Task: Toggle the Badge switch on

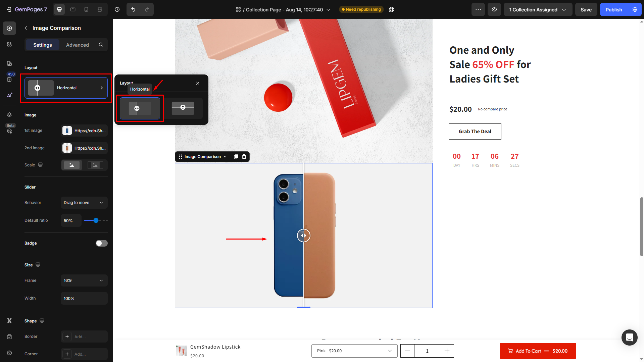Action: [101, 243]
